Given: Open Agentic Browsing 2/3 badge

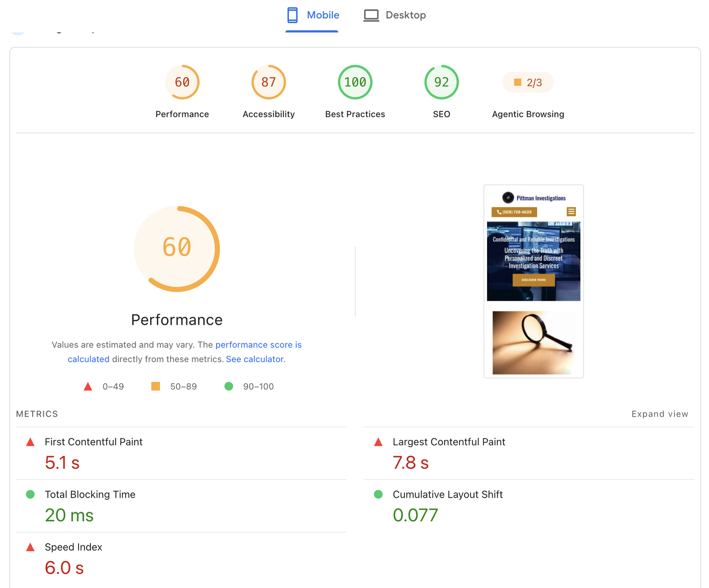Looking at the screenshot, I should coord(528,82).
